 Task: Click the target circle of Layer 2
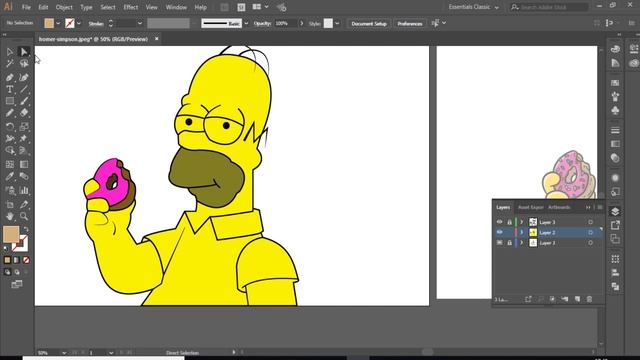click(x=590, y=232)
